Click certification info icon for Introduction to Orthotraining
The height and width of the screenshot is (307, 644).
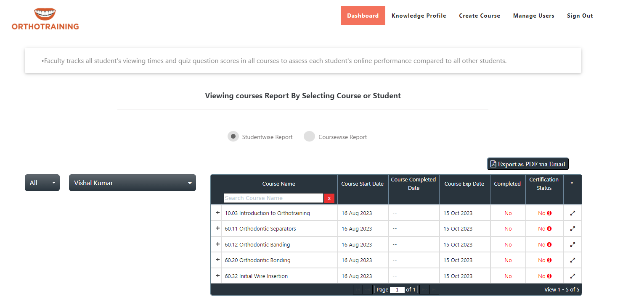tap(549, 213)
